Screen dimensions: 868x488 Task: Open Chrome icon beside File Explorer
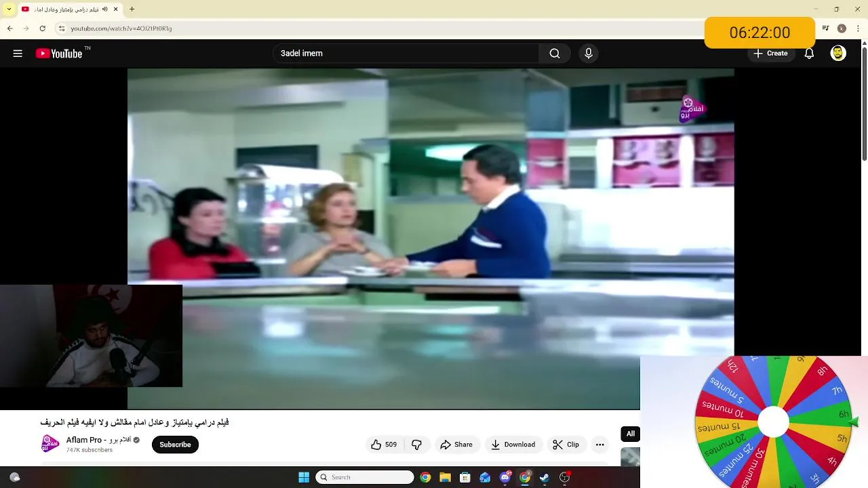coord(425,477)
